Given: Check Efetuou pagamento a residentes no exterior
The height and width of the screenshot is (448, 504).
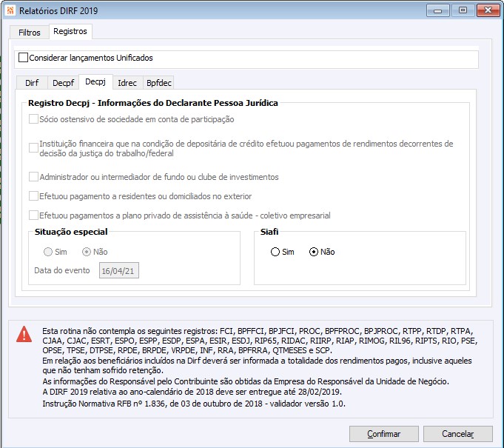Looking at the screenshot, I should click(33, 196).
